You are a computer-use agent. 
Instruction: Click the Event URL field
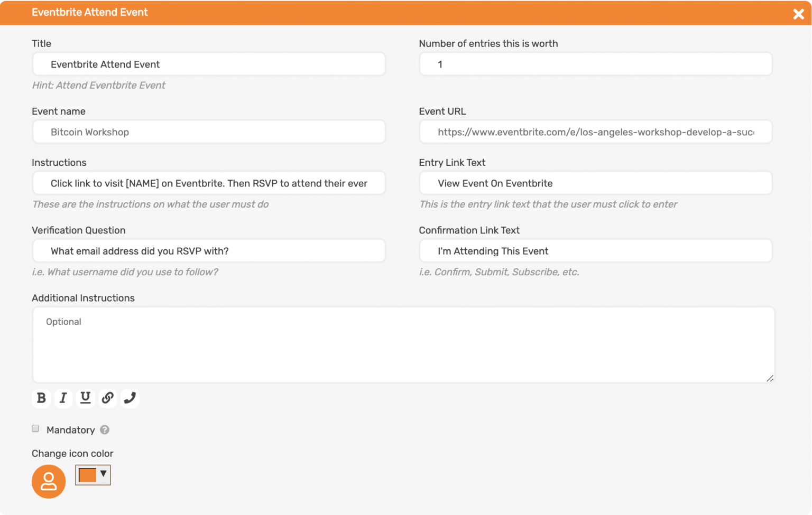point(596,132)
